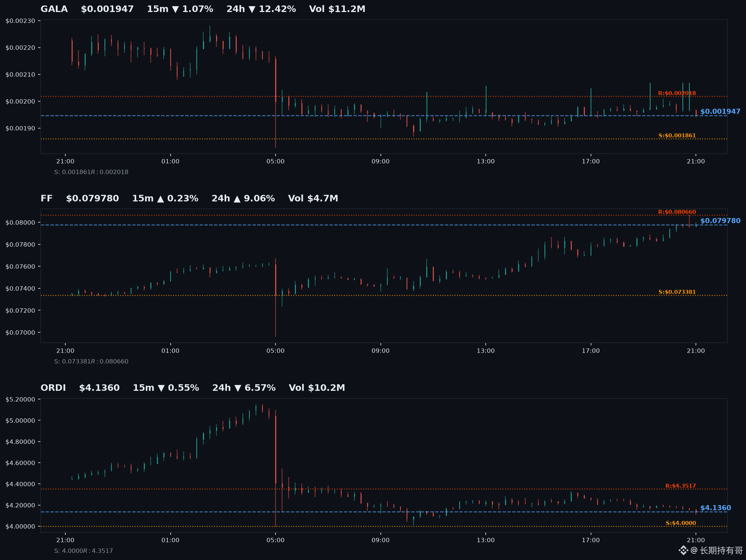Click the 13:00 tick under the ORDI chart
Screen dimensions: 746x560
tap(486, 540)
